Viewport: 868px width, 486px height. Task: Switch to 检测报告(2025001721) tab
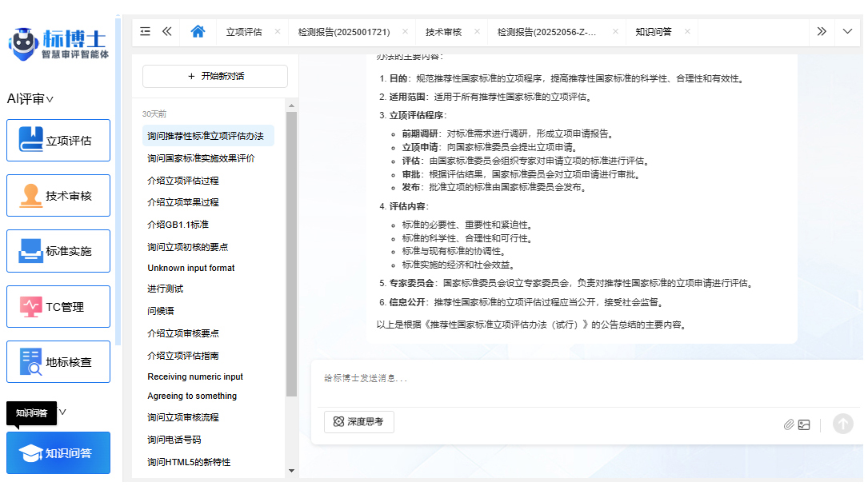tap(343, 32)
